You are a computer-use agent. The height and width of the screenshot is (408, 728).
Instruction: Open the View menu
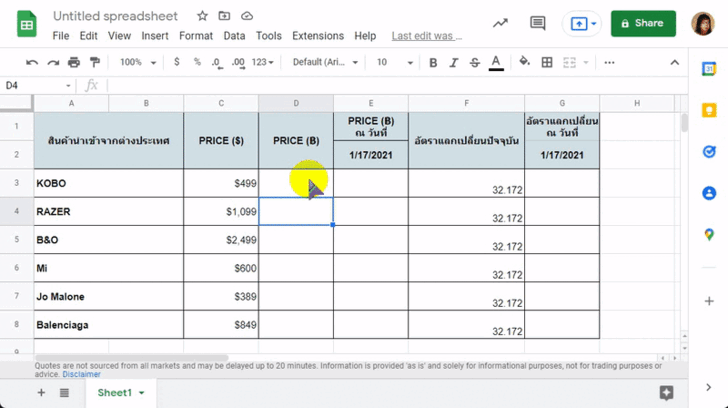click(x=119, y=36)
